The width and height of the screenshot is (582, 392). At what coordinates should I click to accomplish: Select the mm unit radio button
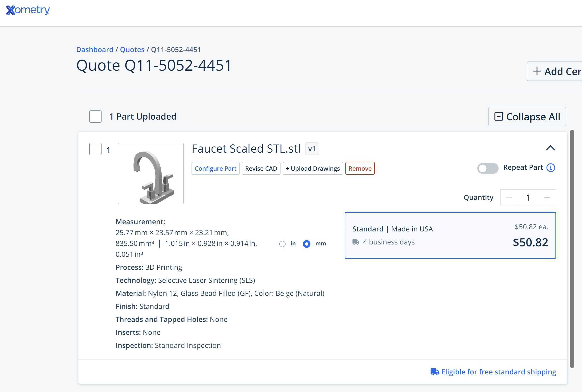coord(307,244)
